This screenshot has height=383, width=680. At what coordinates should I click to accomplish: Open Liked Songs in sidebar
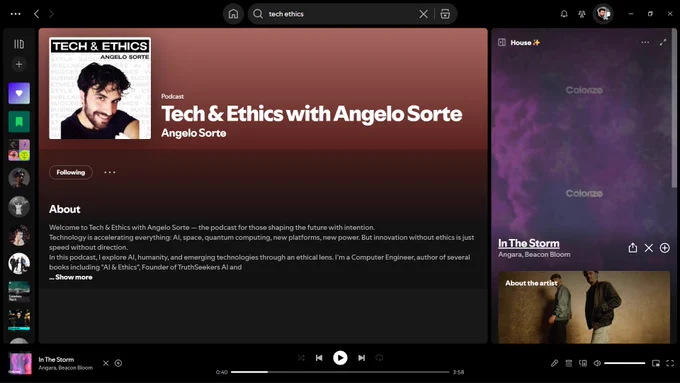tap(19, 93)
